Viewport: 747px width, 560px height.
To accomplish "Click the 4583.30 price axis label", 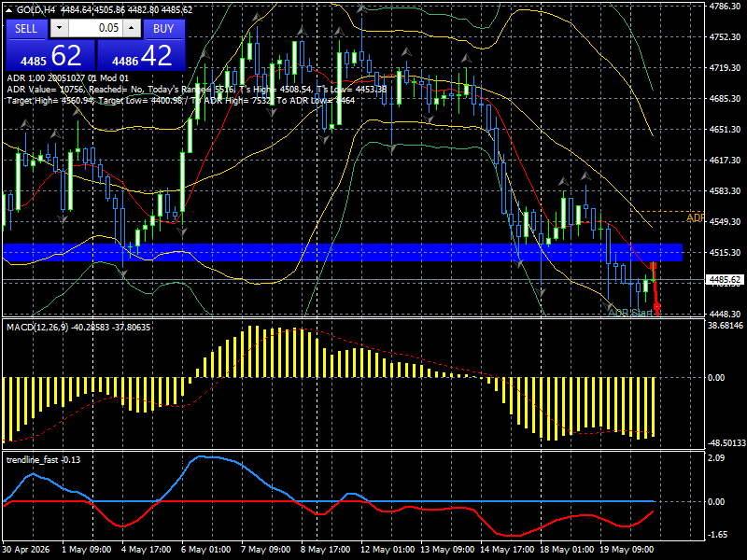I will pyautogui.click(x=725, y=191).
